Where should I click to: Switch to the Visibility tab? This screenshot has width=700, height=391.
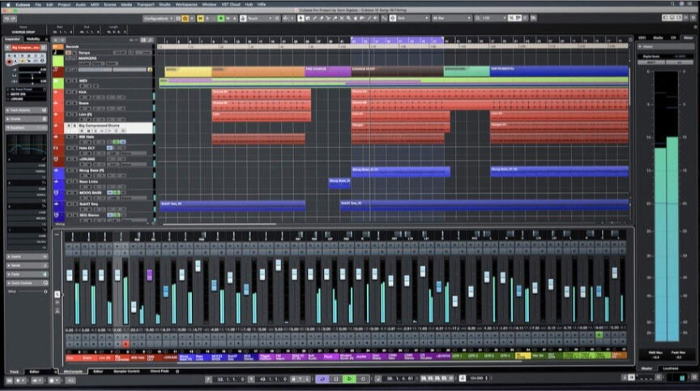coord(33,39)
